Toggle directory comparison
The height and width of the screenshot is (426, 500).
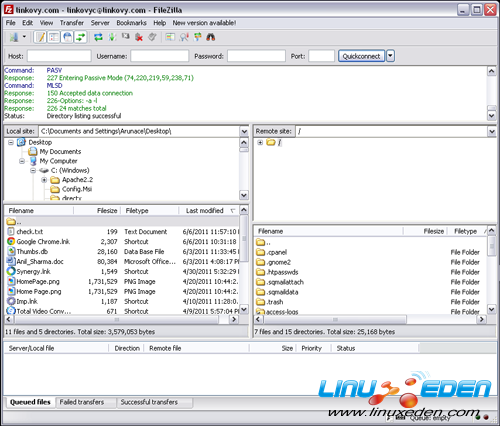coord(184,37)
